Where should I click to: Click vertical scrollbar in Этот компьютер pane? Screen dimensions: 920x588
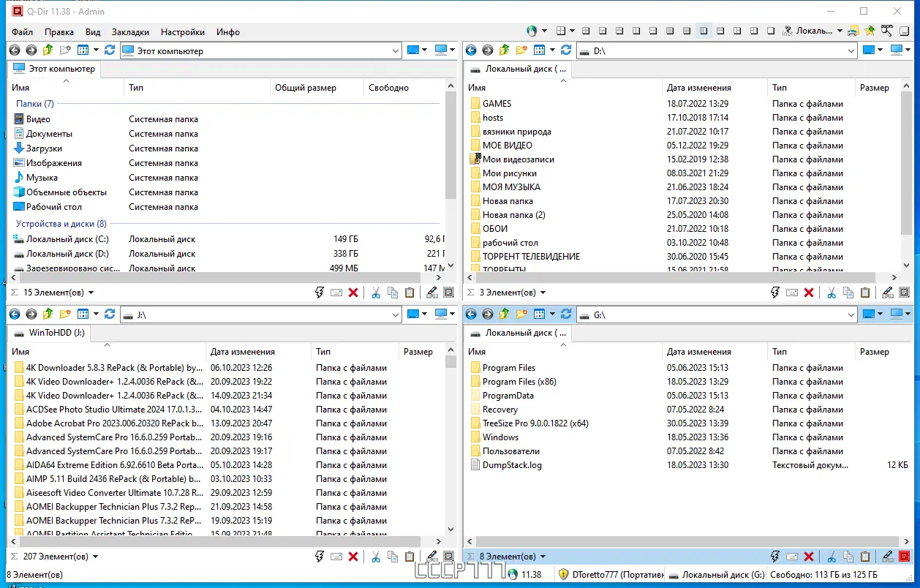pyautogui.click(x=450, y=146)
